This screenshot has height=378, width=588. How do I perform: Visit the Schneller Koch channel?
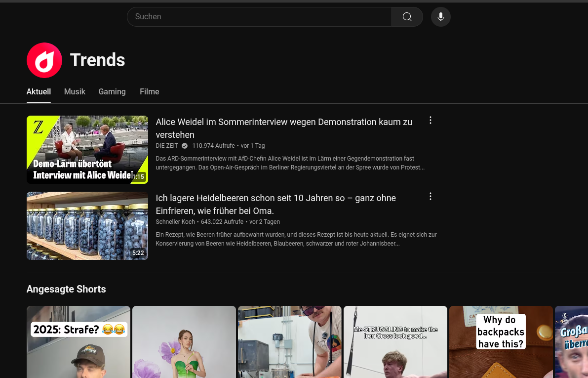coord(175,222)
